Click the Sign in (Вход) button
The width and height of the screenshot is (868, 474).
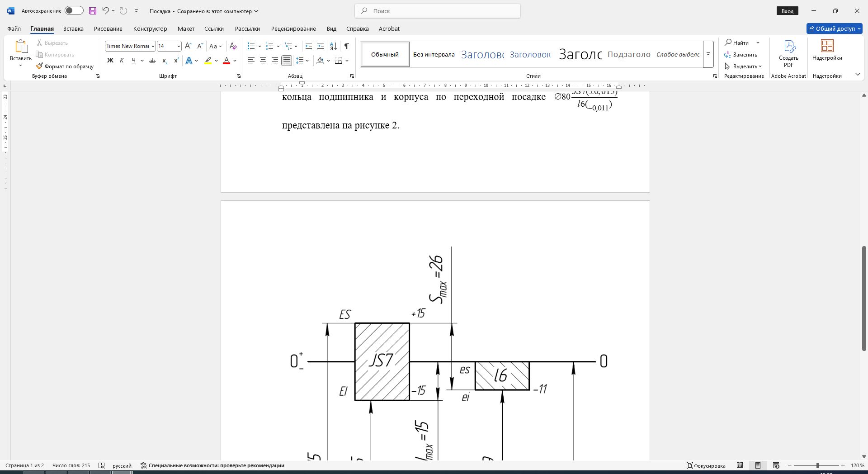tap(788, 11)
